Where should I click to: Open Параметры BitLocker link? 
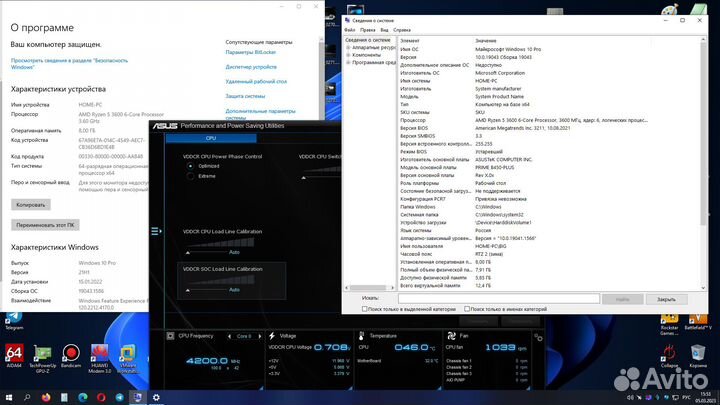[x=251, y=52]
